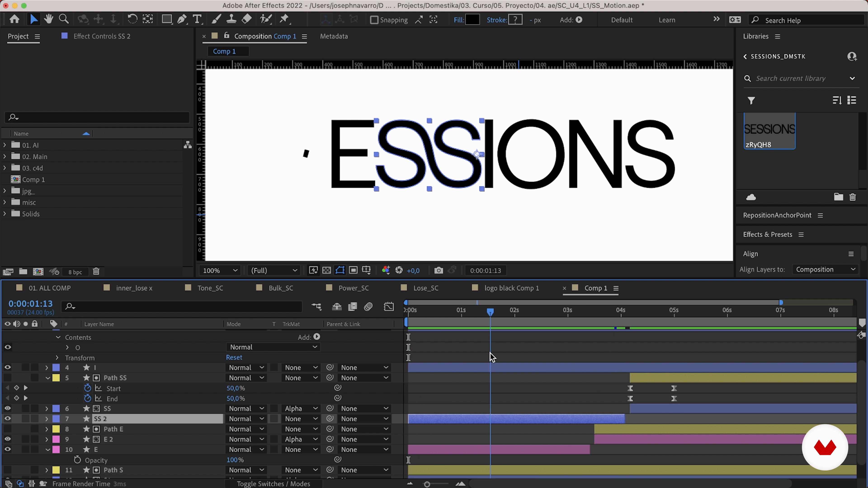Select the Puppet Pin tool

pos(285,19)
